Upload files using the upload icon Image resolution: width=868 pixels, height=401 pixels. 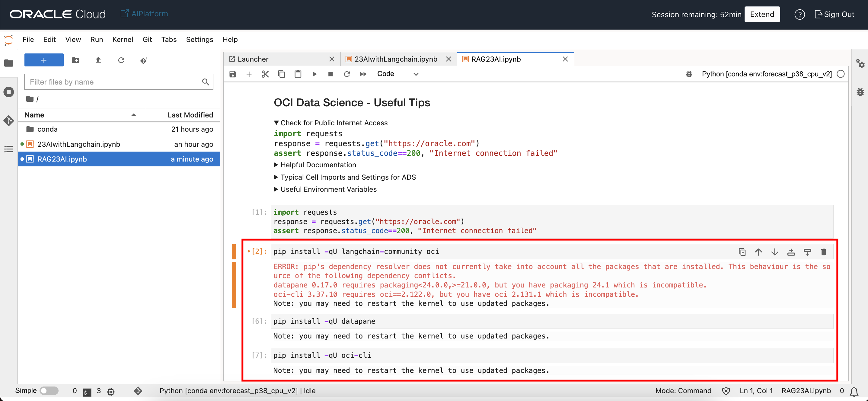pos(98,60)
